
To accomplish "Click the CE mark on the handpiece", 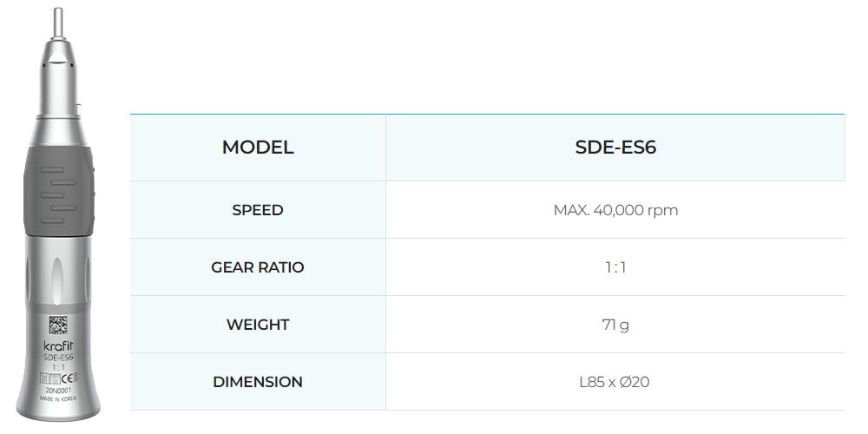I will (68, 378).
